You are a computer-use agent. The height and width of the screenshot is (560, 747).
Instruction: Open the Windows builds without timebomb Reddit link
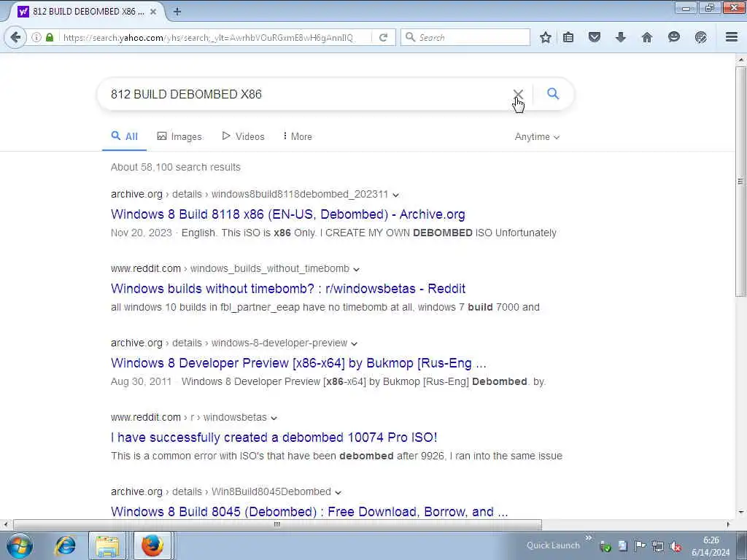click(287, 289)
